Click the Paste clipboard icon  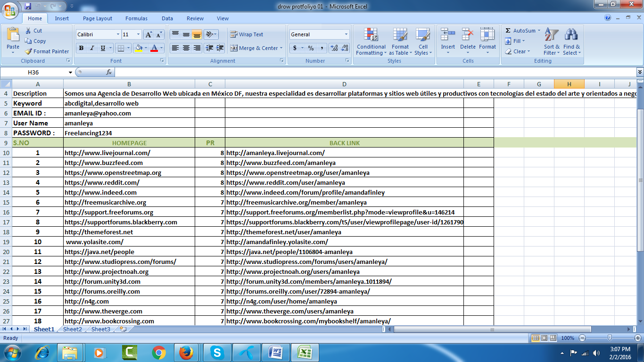13,35
